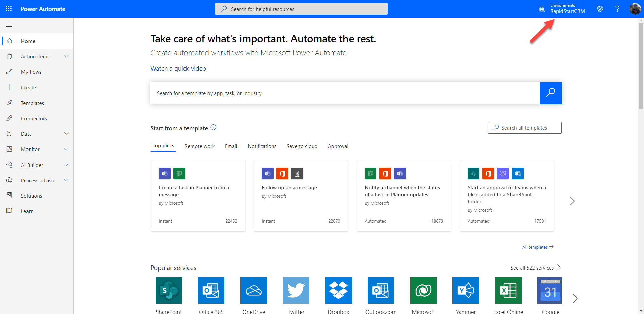644x314 pixels.
Task: Open the Templates section
Action: pyautogui.click(x=32, y=103)
